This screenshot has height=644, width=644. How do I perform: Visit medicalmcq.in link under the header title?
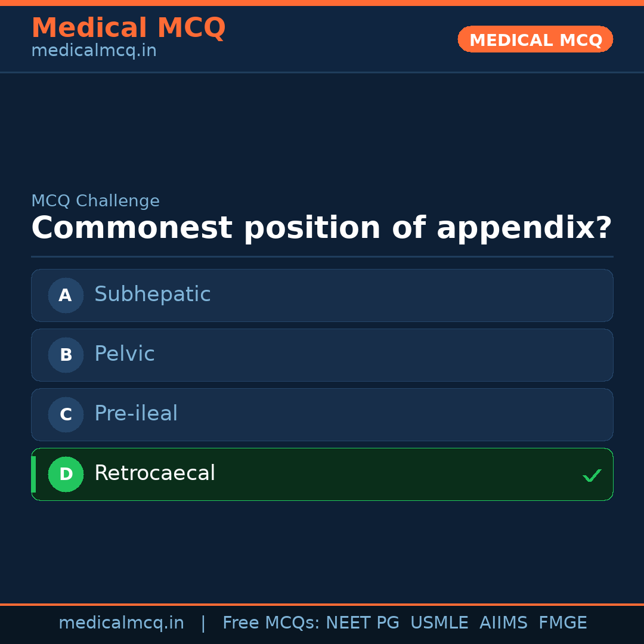pos(94,51)
